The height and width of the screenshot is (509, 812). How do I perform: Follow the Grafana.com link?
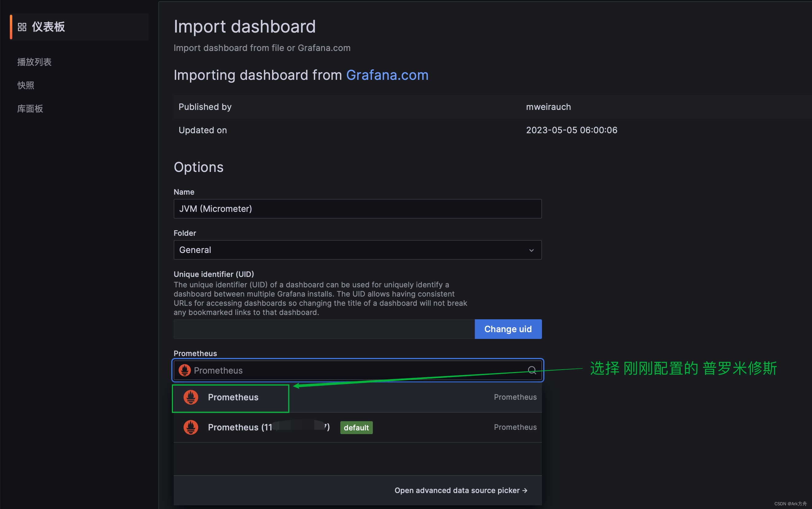click(x=387, y=75)
